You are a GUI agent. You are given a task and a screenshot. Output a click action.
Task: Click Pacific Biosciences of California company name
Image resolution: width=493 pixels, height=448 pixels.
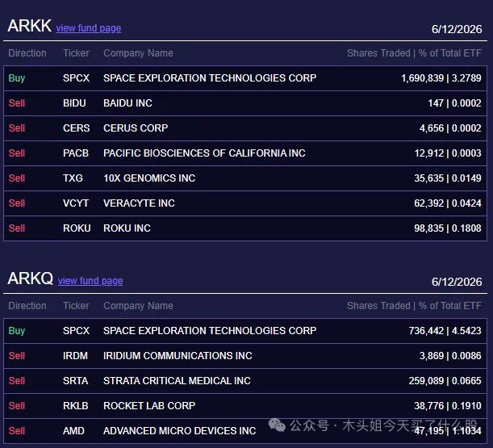pyautogui.click(x=204, y=153)
